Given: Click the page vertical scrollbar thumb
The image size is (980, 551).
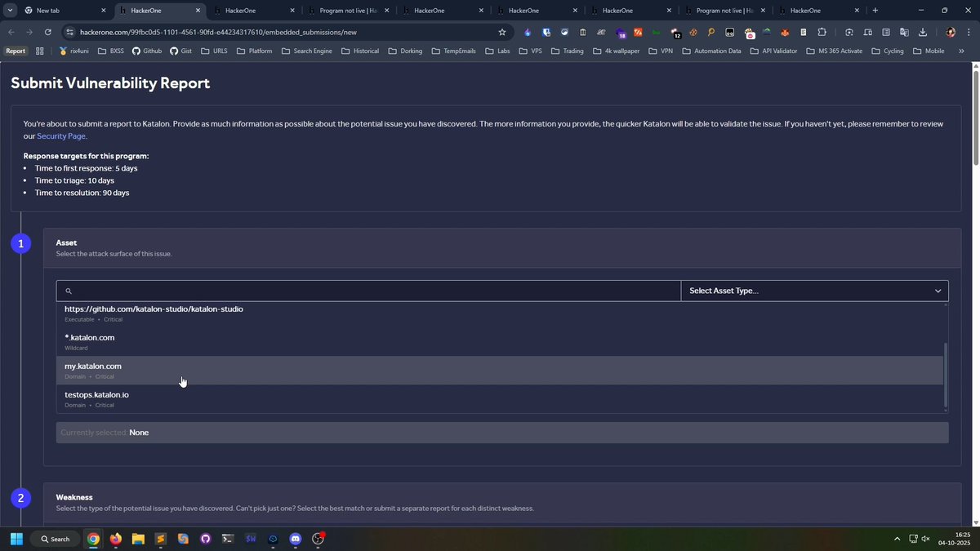Looking at the screenshot, I should coord(975,117).
